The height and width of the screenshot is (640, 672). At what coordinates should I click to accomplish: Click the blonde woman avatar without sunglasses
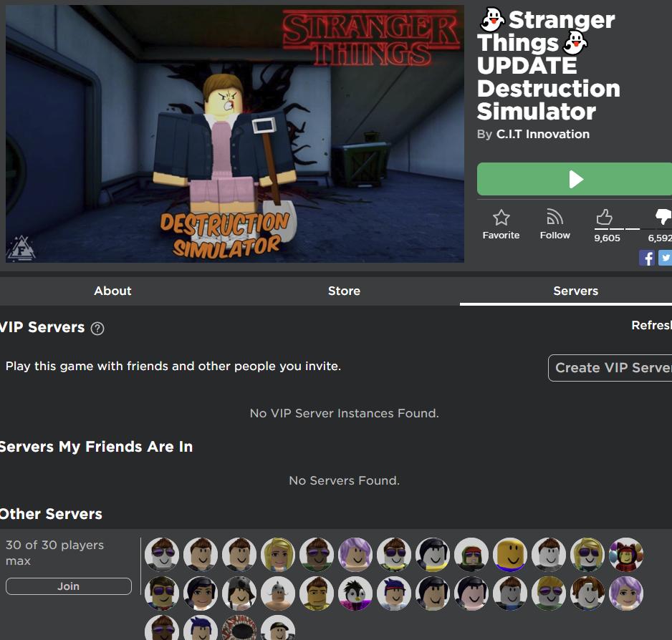(x=278, y=555)
